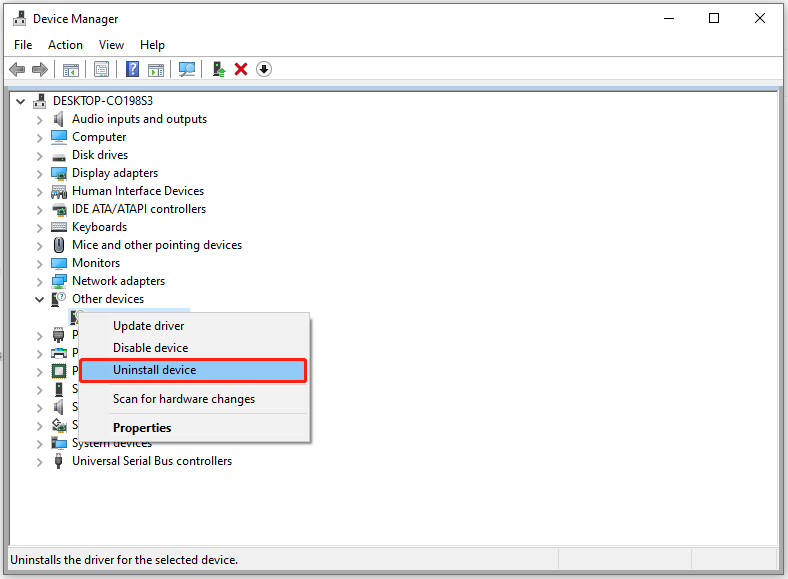Click the DESKTOP-CO198S3 computer icon
This screenshot has width=788, height=579.
(39, 101)
